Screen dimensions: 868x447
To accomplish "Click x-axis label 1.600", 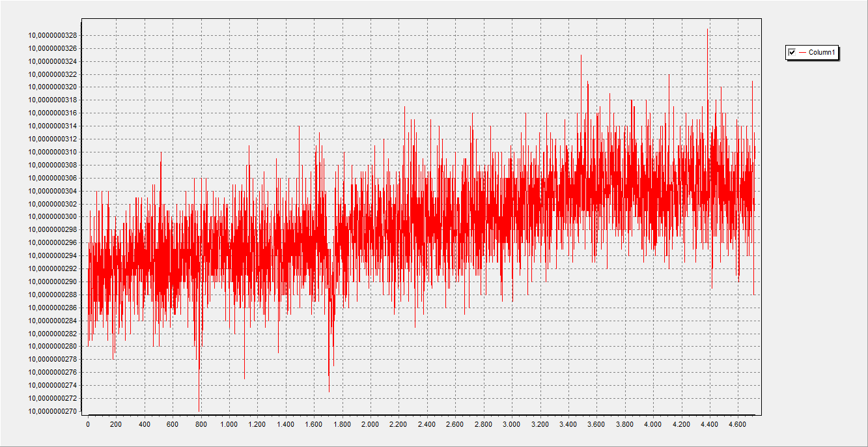I will point(314,424).
